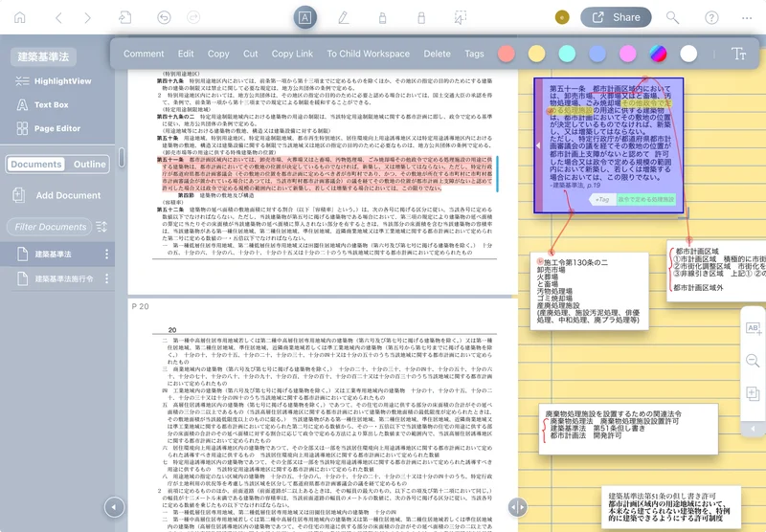The width and height of the screenshot is (766, 532).
Task: Open Text Box in the sidebar
Action: 43,104
